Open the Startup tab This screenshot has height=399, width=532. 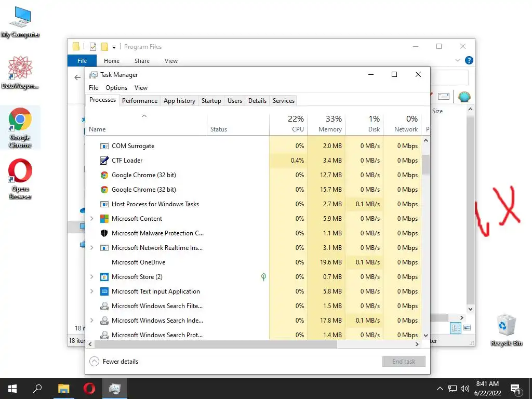[x=211, y=101]
